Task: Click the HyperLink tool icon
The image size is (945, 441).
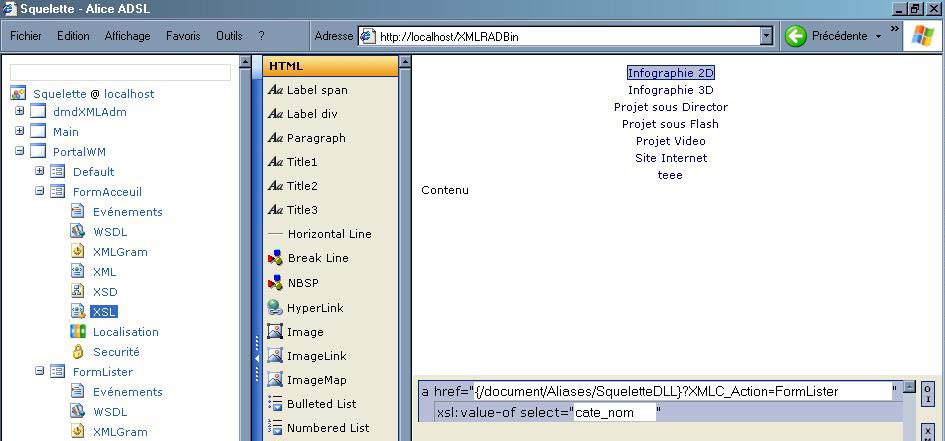Action: [275, 308]
